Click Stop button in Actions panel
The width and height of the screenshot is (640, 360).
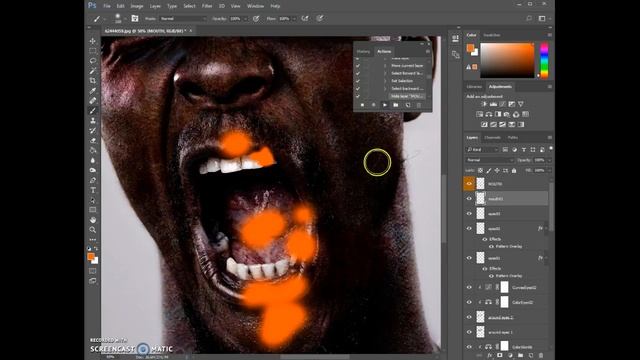362,105
